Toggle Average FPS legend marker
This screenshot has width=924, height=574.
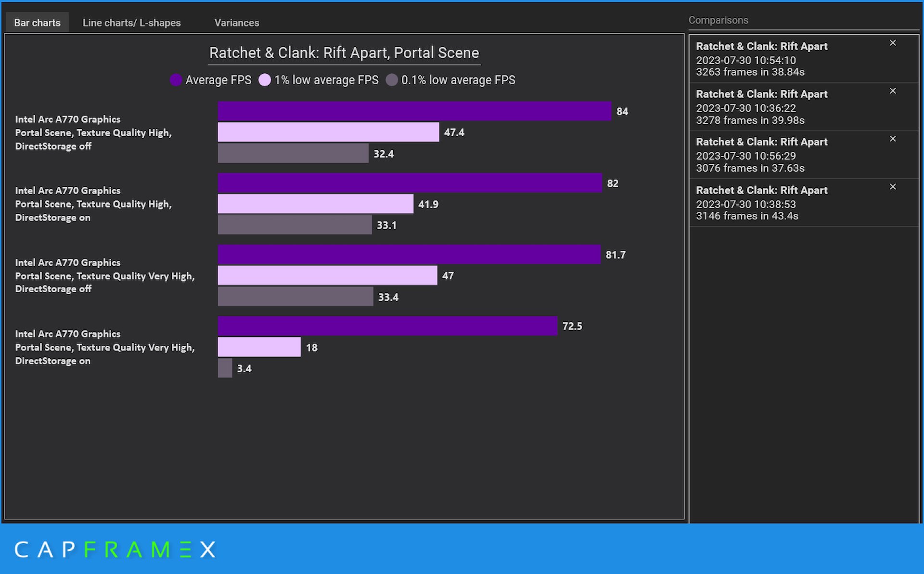coord(176,80)
